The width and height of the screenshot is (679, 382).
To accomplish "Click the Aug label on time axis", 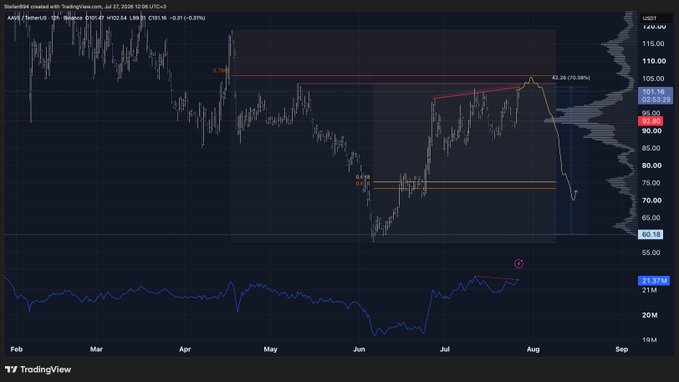I will (x=533, y=349).
